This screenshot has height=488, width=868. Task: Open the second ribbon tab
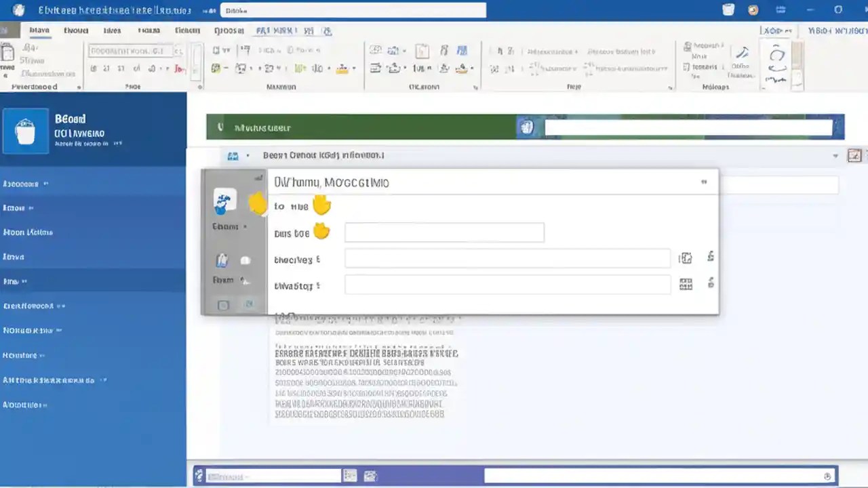[75, 30]
